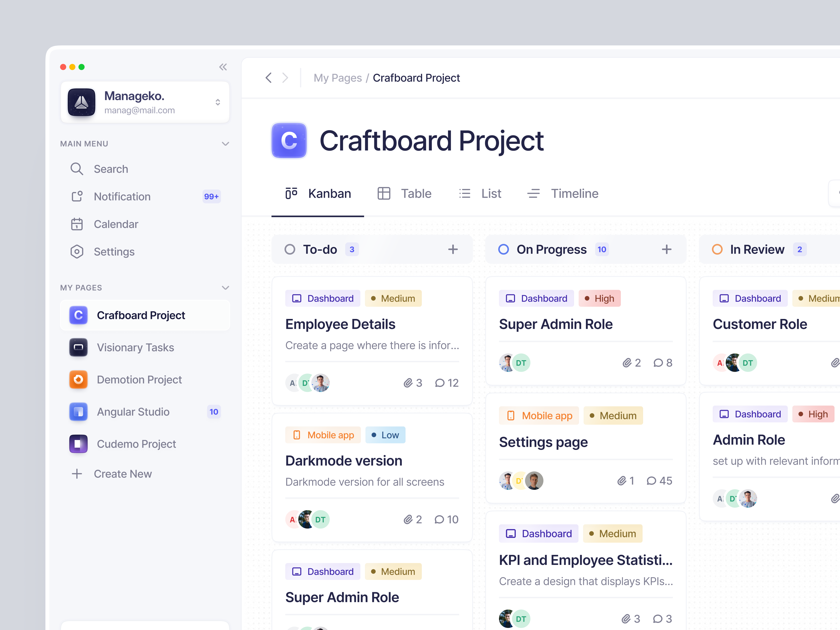Click the paperclip icon on Employee Details card
The width and height of the screenshot is (840, 630).
click(x=409, y=383)
